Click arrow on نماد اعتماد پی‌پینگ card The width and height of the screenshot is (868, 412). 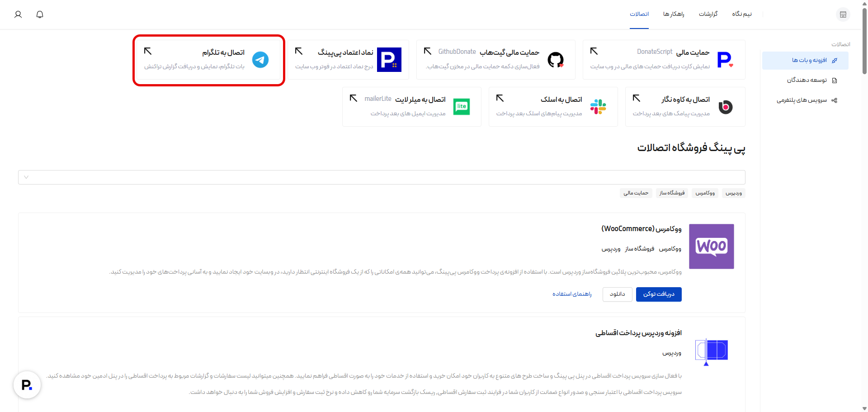pyautogui.click(x=299, y=51)
